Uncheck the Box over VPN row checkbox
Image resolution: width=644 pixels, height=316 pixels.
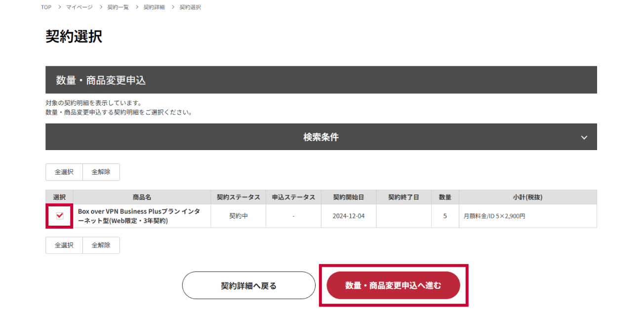60,216
